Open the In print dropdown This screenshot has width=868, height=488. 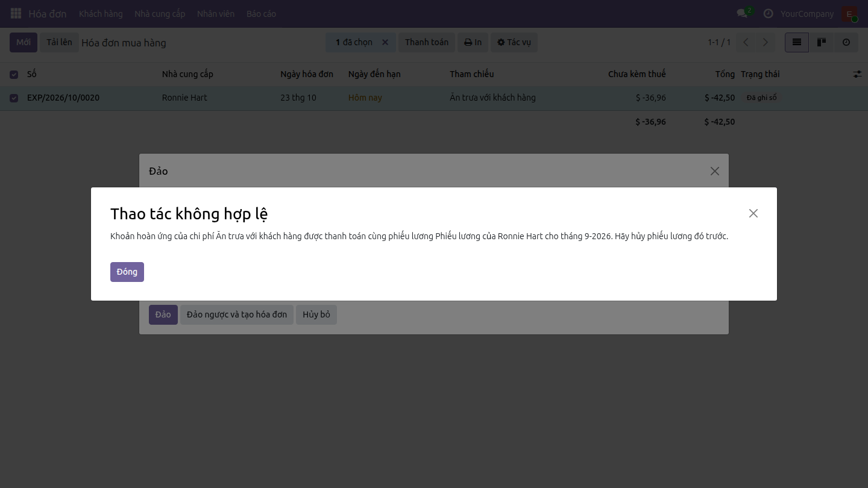[473, 42]
